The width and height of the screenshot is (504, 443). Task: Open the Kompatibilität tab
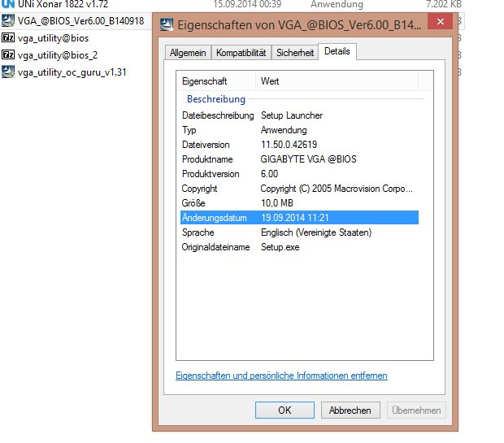click(241, 53)
